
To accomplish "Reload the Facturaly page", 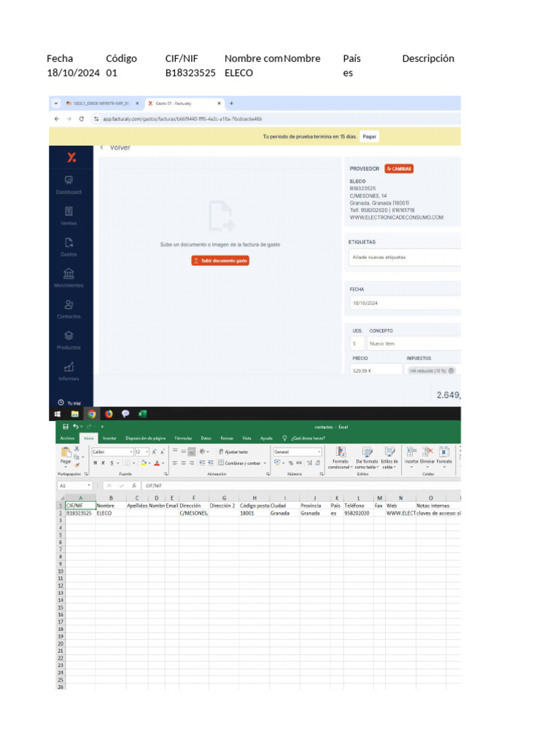I will pyautogui.click(x=82, y=119).
